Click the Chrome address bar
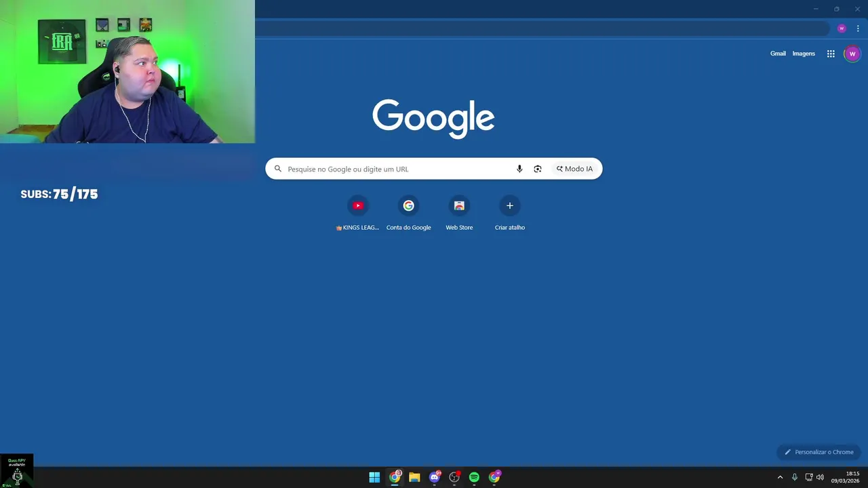The width and height of the screenshot is (868, 488). click(x=542, y=28)
